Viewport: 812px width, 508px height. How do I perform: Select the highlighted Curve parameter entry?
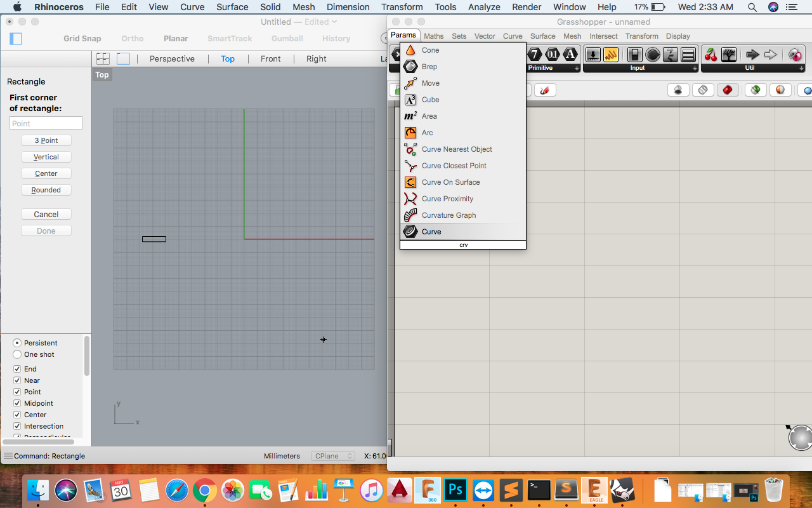[x=463, y=232]
